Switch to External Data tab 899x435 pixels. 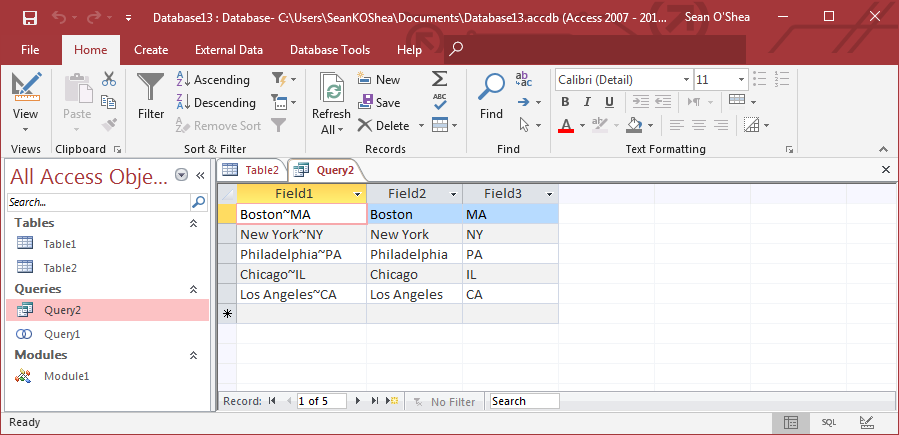click(x=229, y=50)
